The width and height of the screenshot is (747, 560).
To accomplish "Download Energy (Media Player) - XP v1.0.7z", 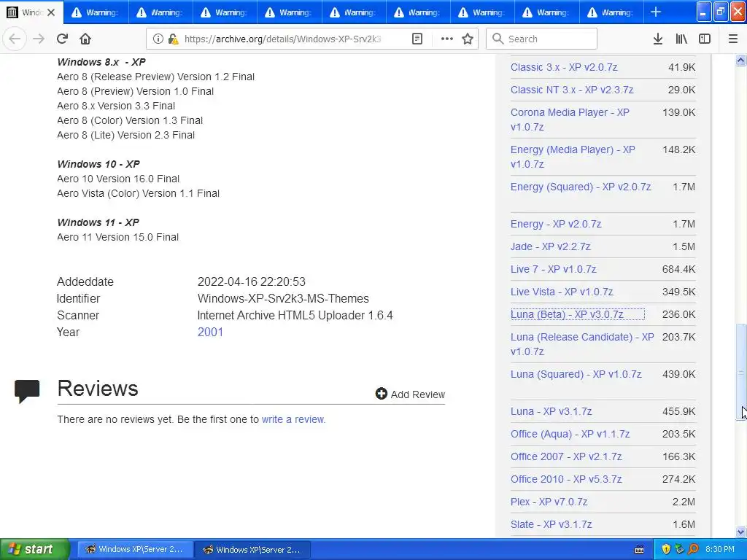I will (x=573, y=157).
